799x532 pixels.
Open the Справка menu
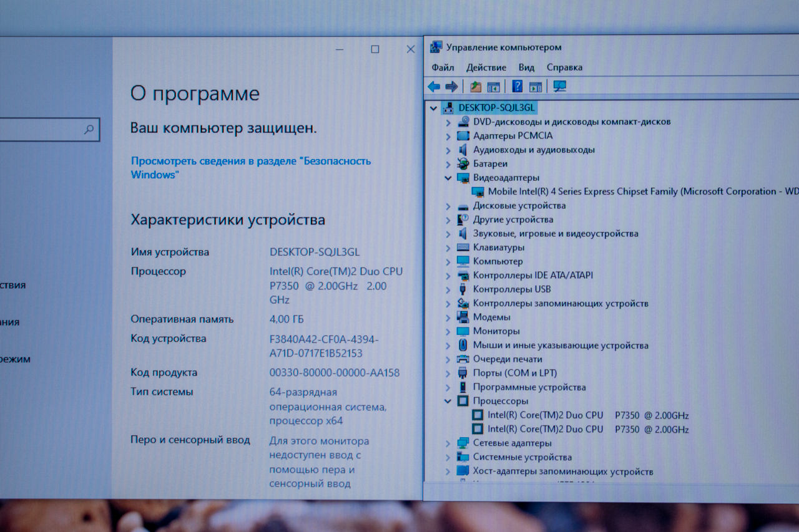[565, 67]
